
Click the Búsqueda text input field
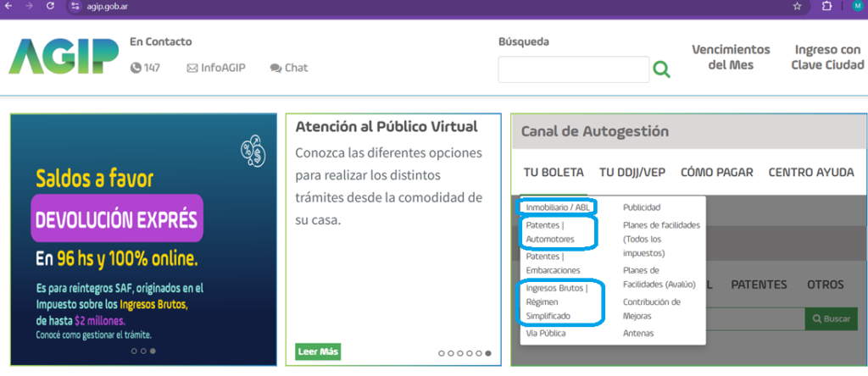pyautogui.click(x=573, y=69)
